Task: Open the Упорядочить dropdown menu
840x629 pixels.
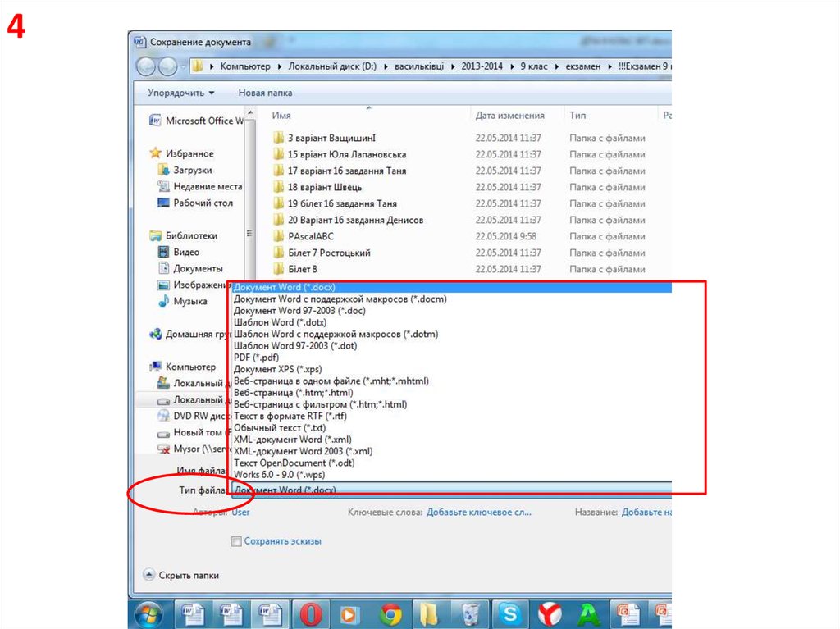Action: tap(180, 93)
